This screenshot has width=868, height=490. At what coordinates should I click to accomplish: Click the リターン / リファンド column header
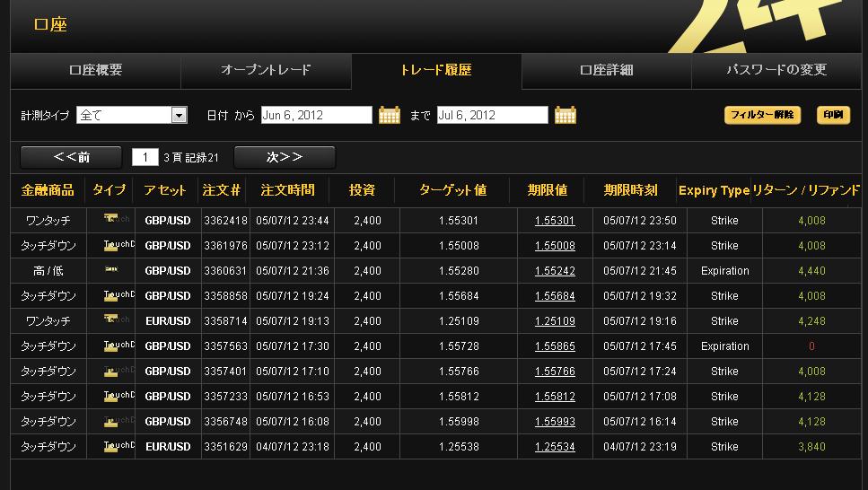[x=806, y=190]
